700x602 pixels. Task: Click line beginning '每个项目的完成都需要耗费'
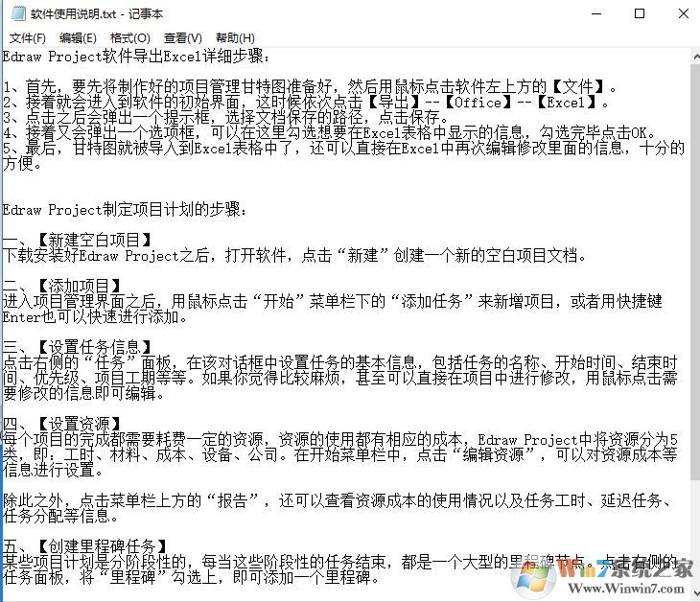pyautogui.click(x=340, y=440)
